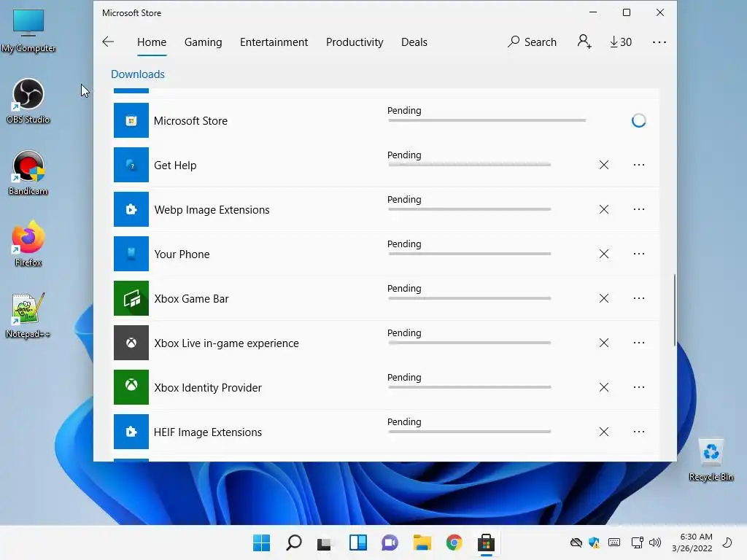Screen dimensions: 747x560
Task: Select the Productivity tab
Action: [x=355, y=42]
